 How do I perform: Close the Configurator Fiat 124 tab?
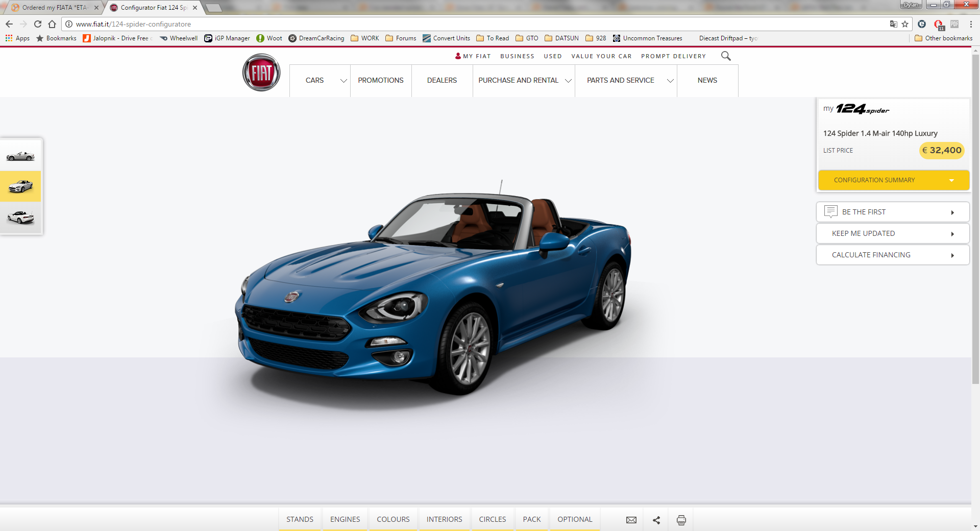coord(195,8)
